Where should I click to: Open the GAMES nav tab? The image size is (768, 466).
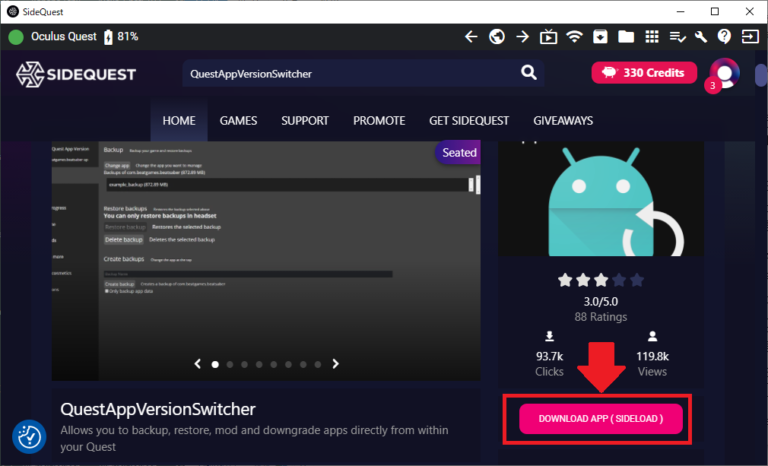click(x=238, y=121)
